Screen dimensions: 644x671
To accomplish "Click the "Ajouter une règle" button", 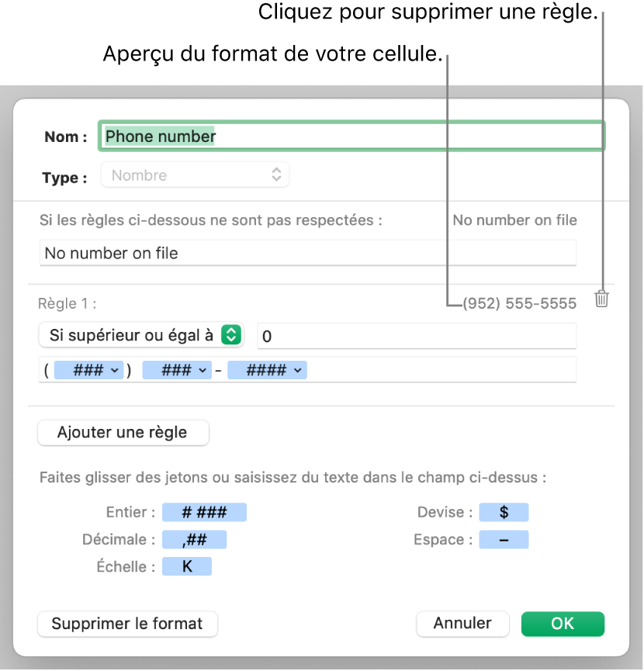I will pyautogui.click(x=123, y=433).
